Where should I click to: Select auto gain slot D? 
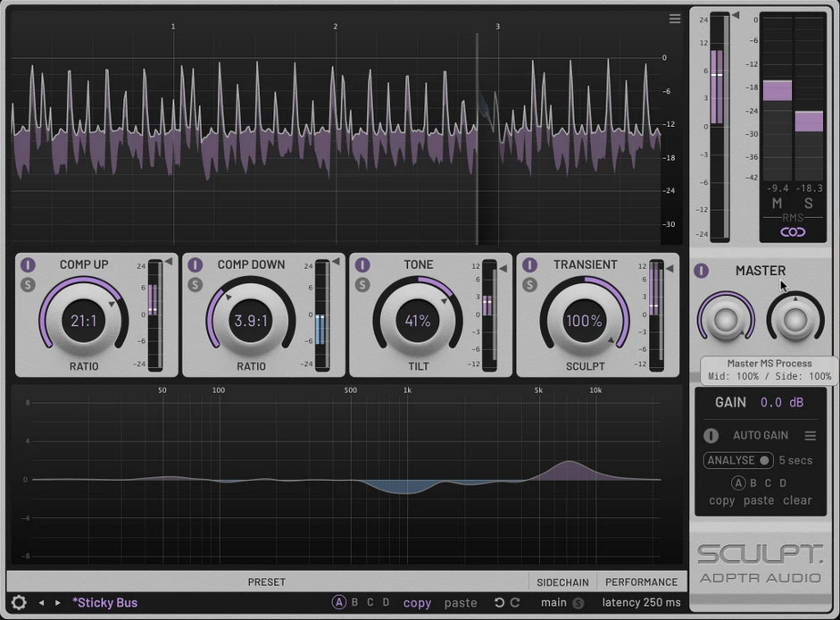click(783, 482)
